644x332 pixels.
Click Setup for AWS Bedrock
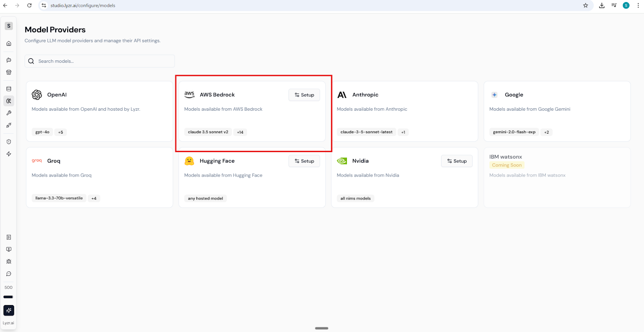click(304, 95)
